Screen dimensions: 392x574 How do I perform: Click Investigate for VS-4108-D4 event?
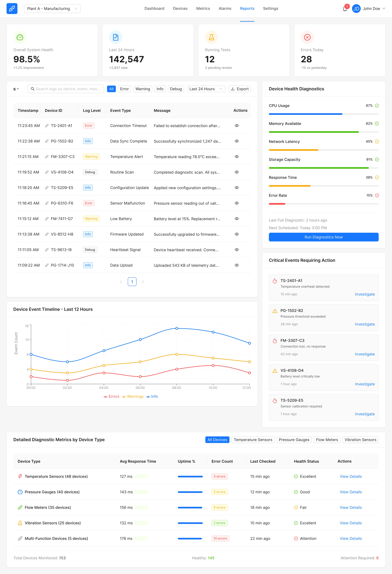coord(365,384)
